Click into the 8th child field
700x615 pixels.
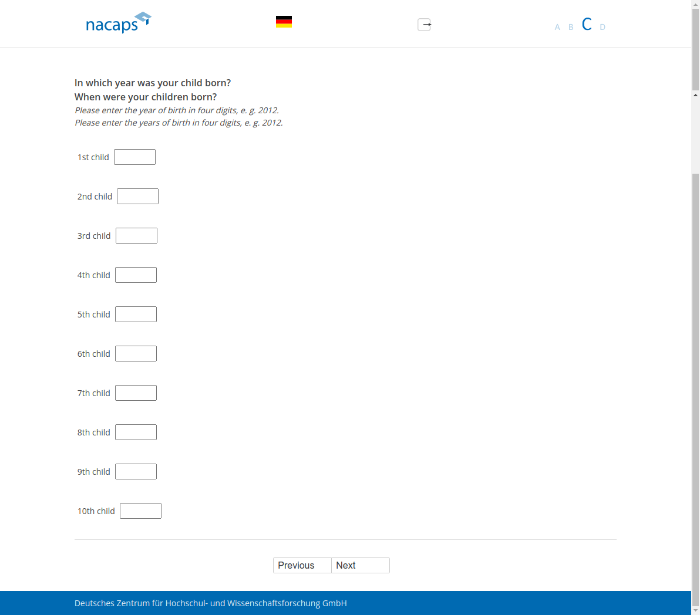tap(136, 432)
